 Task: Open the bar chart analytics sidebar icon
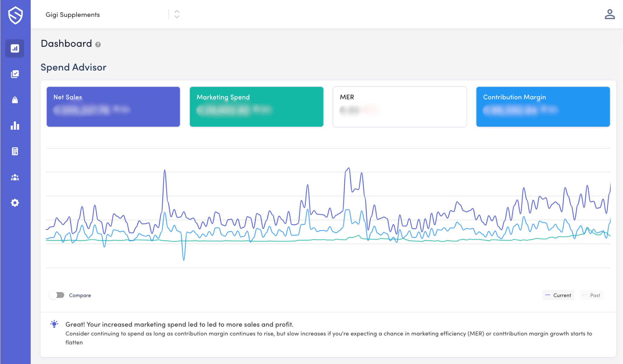click(x=15, y=125)
